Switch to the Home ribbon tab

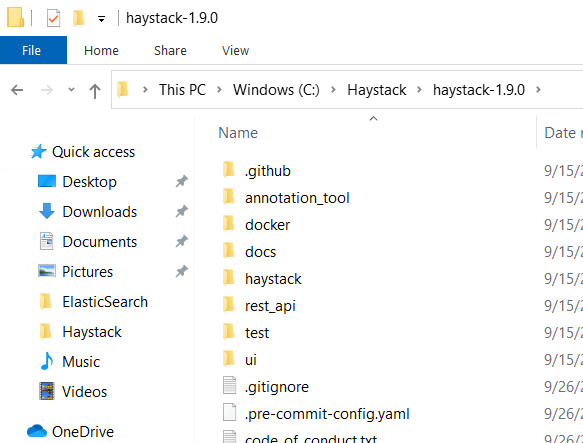pos(101,51)
